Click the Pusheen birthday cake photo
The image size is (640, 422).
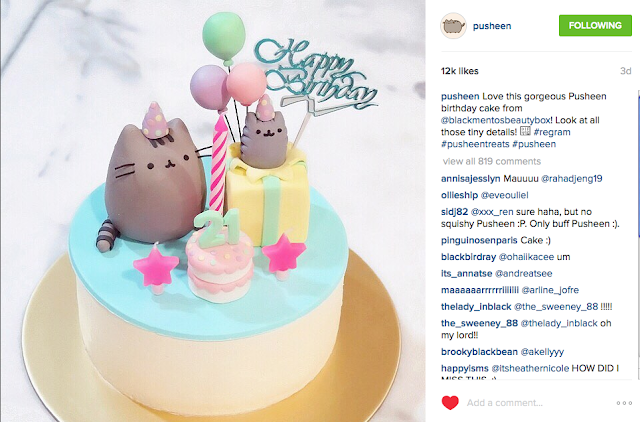point(213,211)
